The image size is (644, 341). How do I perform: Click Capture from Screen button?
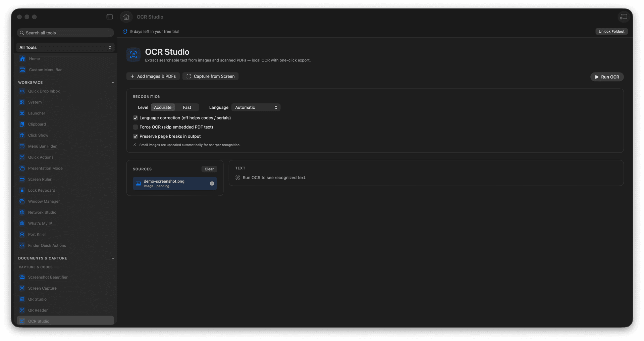(210, 77)
